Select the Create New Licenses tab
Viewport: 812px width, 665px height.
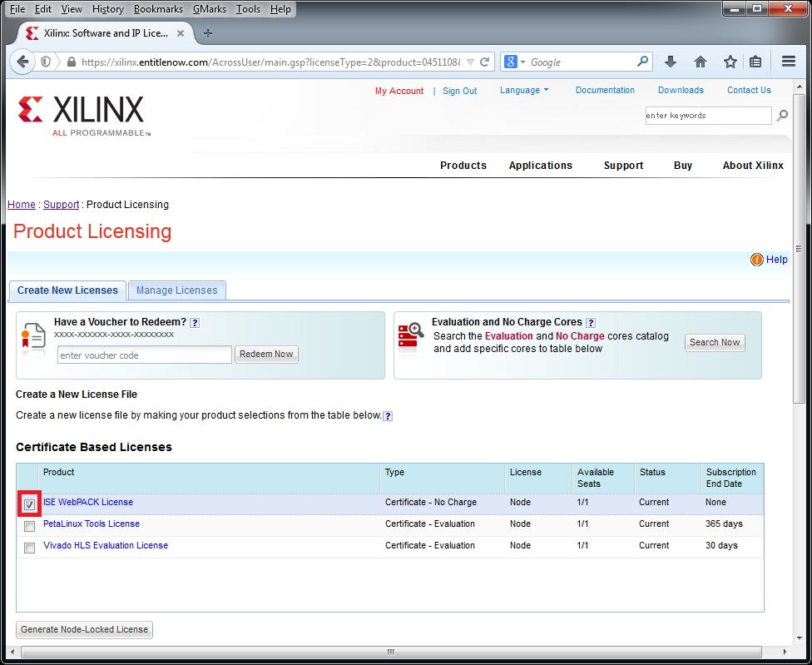click(67, 290)
